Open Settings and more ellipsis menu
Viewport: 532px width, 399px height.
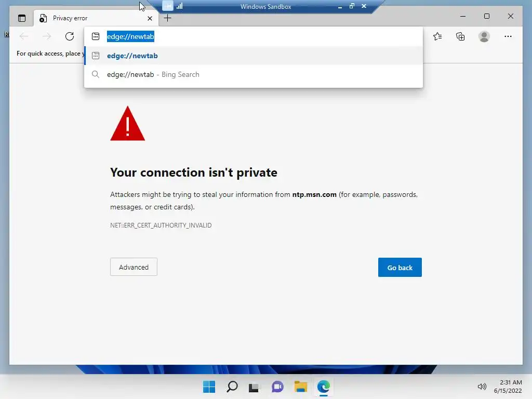[x=508, y=36]
